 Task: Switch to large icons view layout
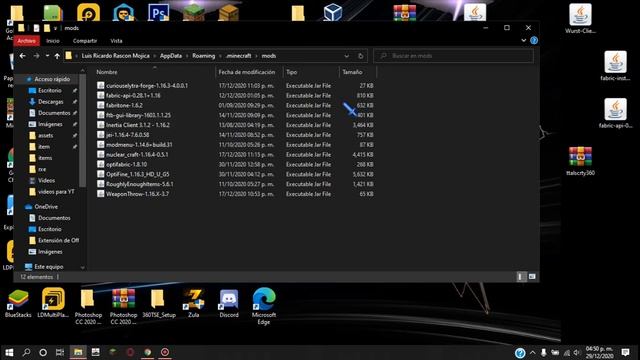[x=532, y=277]
